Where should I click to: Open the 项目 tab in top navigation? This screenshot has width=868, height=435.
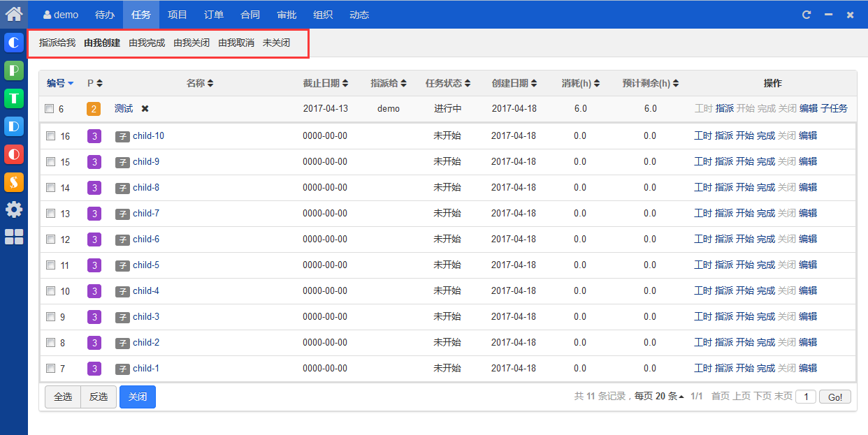pos(178,15)
